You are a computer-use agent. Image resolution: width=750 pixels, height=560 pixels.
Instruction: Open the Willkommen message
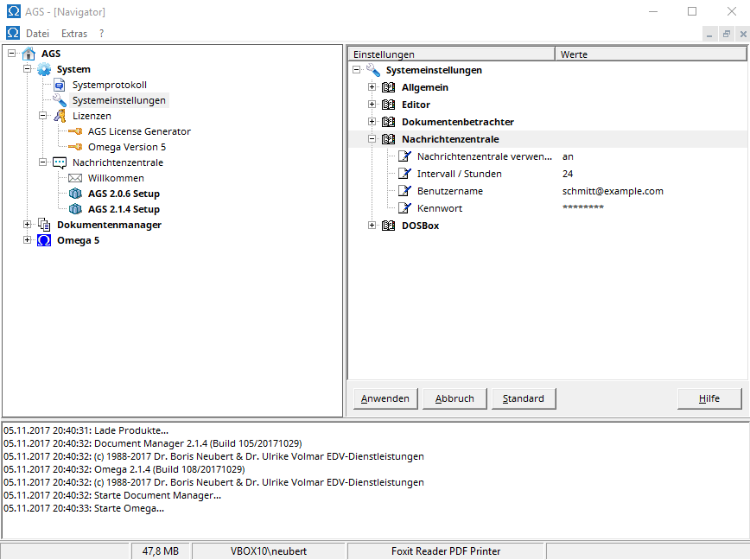pyautogui.click(x=116, y=178)
